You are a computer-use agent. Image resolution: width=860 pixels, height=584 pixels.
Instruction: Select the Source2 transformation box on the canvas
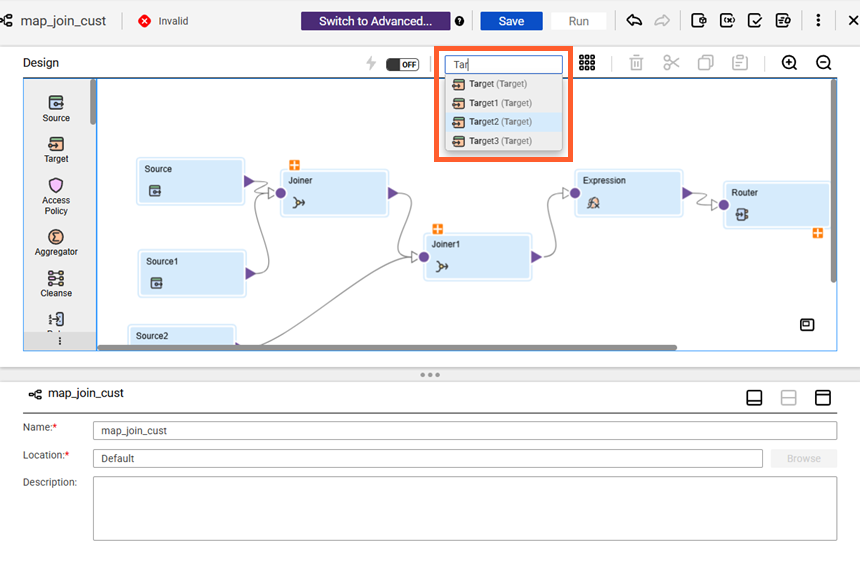(x=182, y=335)
